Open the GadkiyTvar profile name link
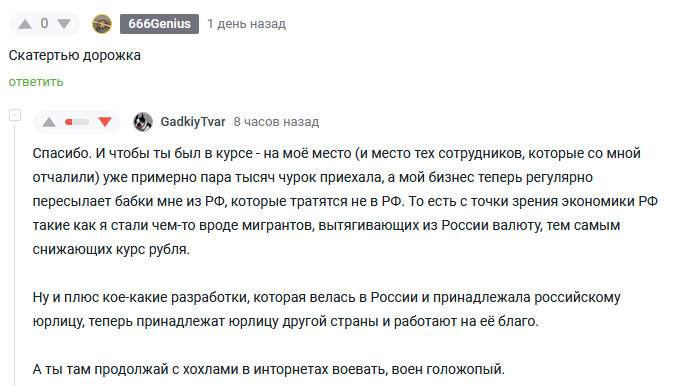 pyautogui.click(x=193, y=122)
